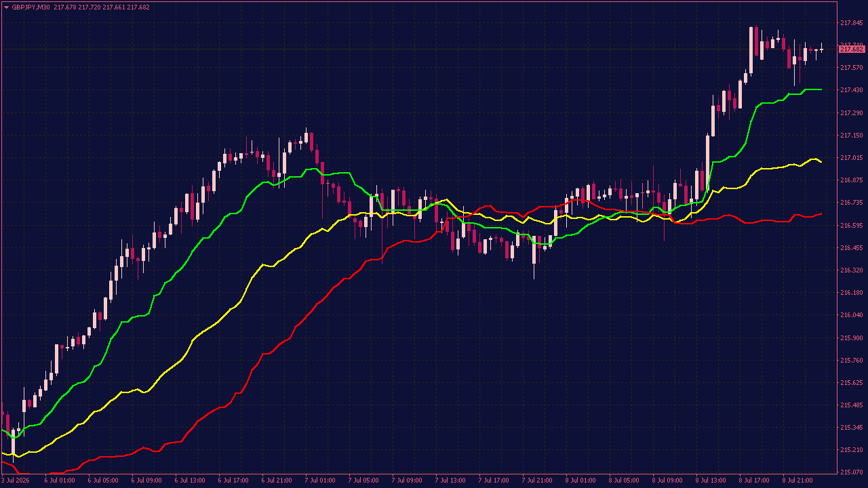Click the 7 Jul 05:00 time label
The width and height of the screenshot is (868, 488).
click(x=363, y=481)
